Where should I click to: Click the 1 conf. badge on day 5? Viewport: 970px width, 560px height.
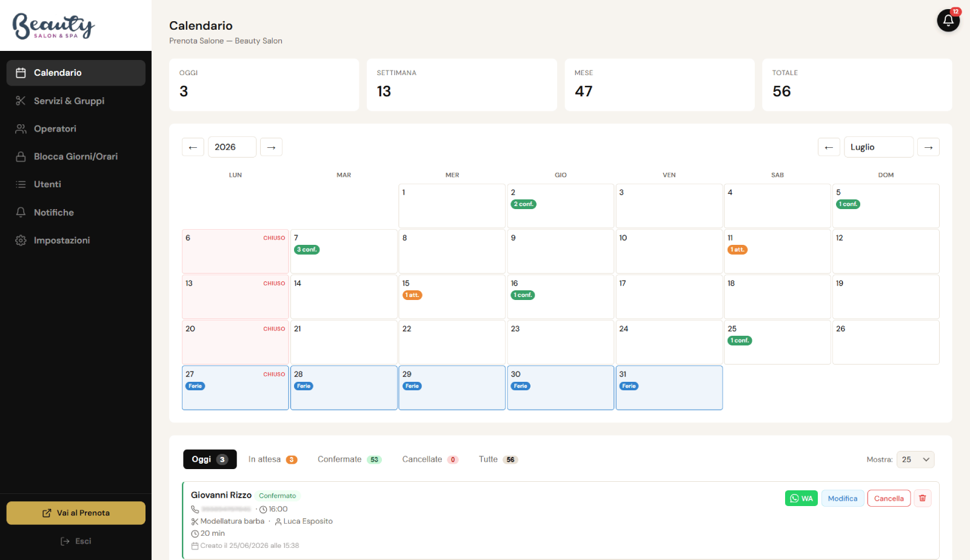pyautogui.click(x=848, y=204)
